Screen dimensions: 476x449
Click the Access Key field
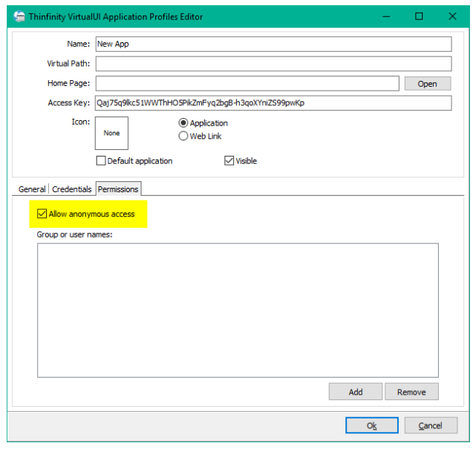click(273, 103)
